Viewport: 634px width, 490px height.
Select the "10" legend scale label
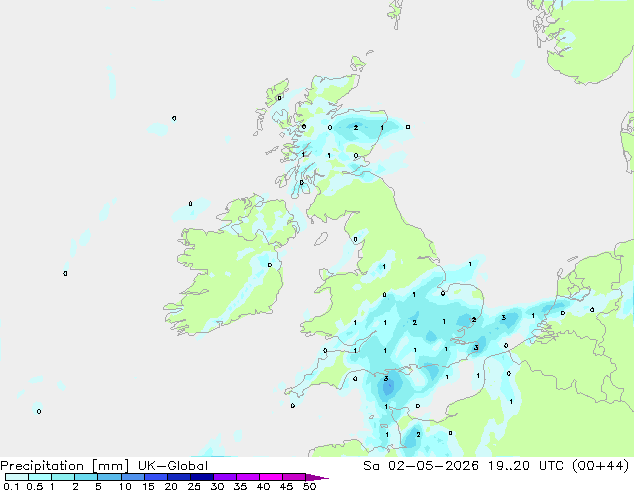click(125, 486)
